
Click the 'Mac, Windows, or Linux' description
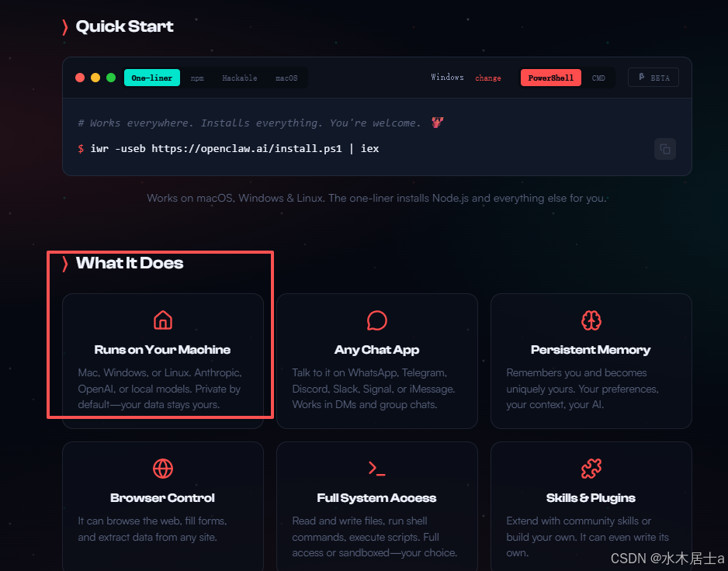pyautogui.click(x=160, y=389)
